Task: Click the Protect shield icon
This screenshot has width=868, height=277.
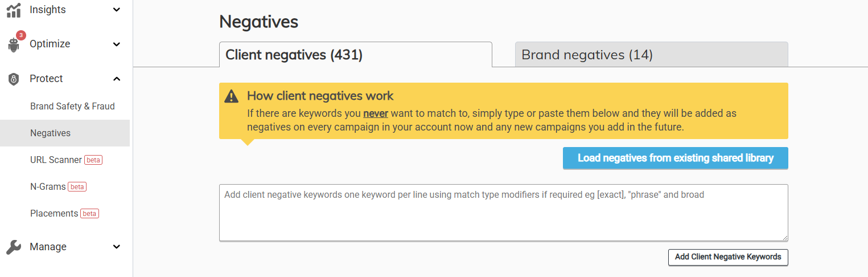Action: pyautogui.click(x=14, y=79)
